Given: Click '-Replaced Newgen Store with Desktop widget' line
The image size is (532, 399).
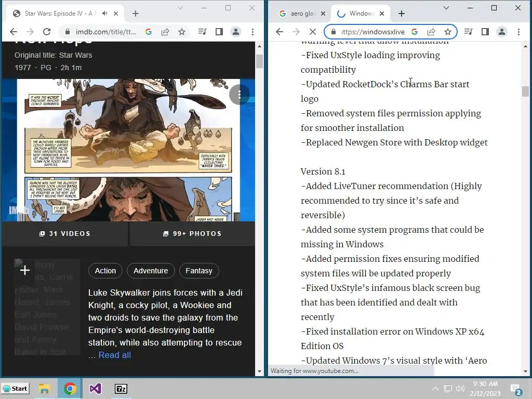Looking at the screenshot, I should coord(394,142).
